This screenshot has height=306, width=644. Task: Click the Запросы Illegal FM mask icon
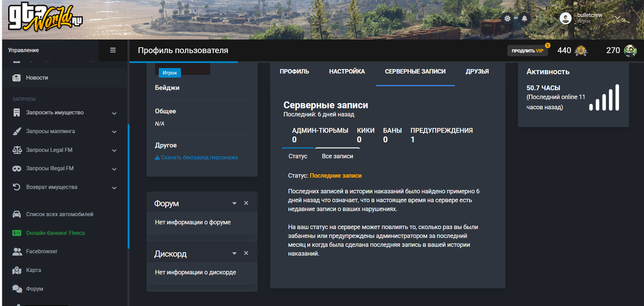tap(17, 168)
